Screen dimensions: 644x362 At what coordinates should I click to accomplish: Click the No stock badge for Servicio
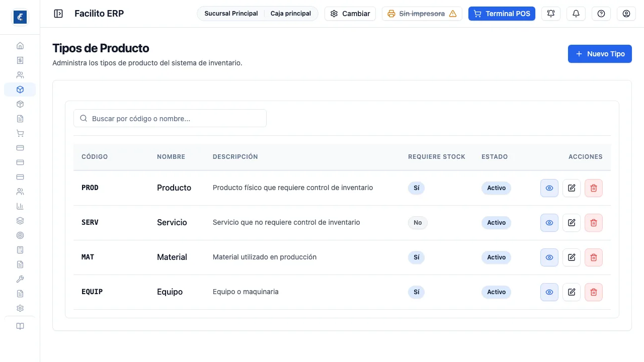point(418,223)
